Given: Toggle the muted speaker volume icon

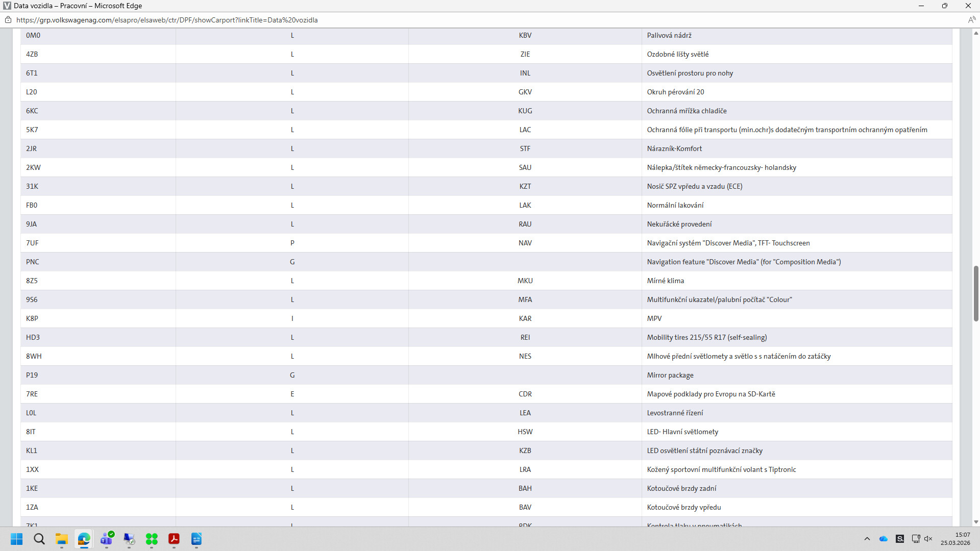Looking at the screenshot, I should (928, 539).
